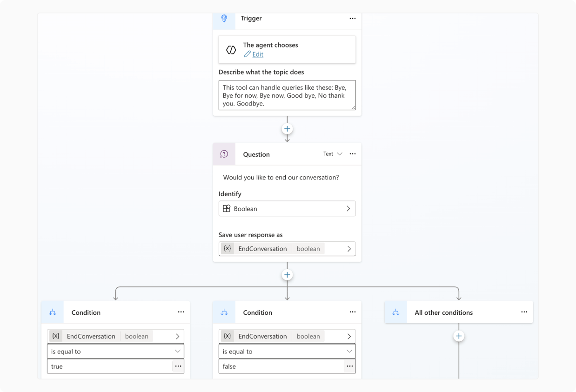576x392 pixels.
Task: Open the Question node more options menu
Action: coord(352,154)
